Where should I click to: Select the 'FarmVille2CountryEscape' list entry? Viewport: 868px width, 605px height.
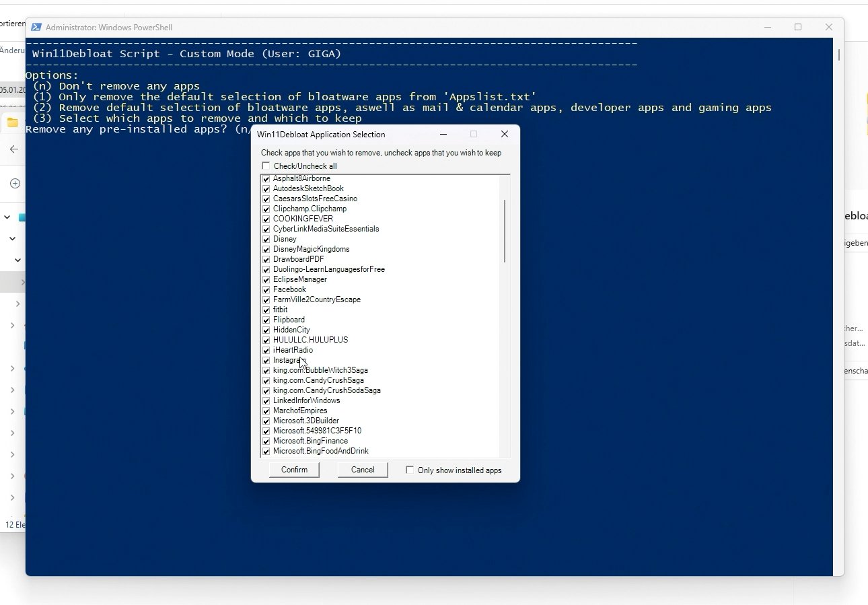tap(317, 299)
